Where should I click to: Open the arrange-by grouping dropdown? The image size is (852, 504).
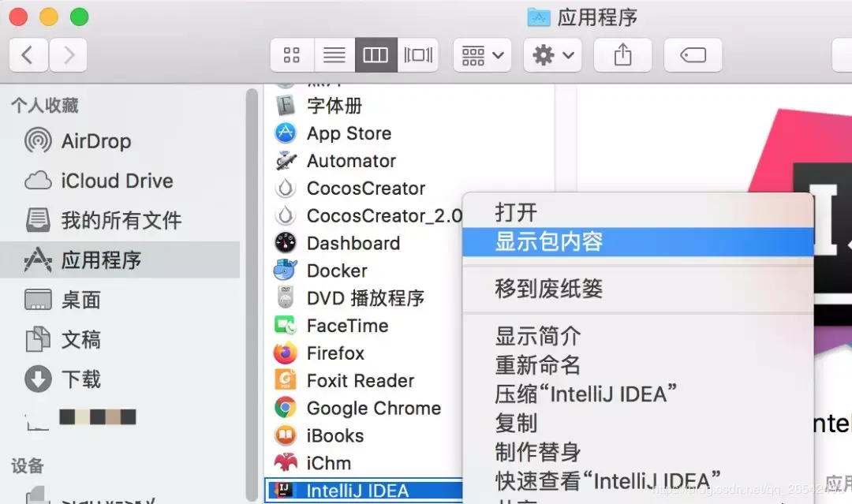[481, 54]
